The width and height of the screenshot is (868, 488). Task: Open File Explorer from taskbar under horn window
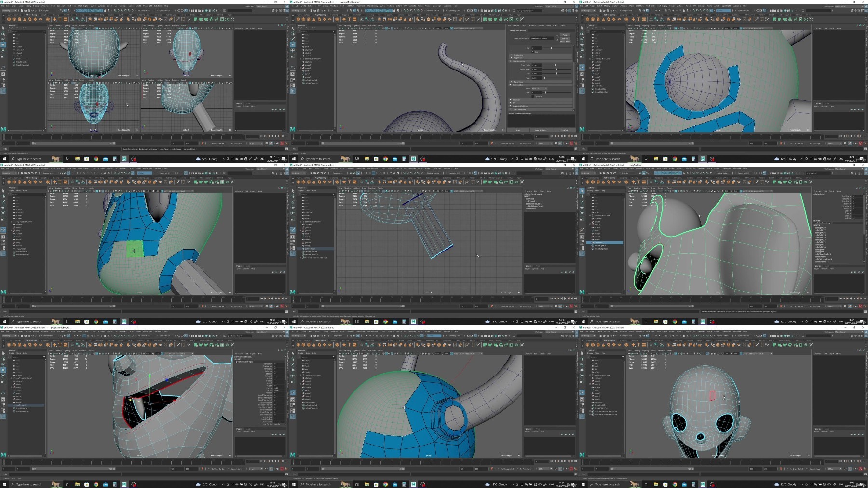pyautogui.click(x=366, y=484)
